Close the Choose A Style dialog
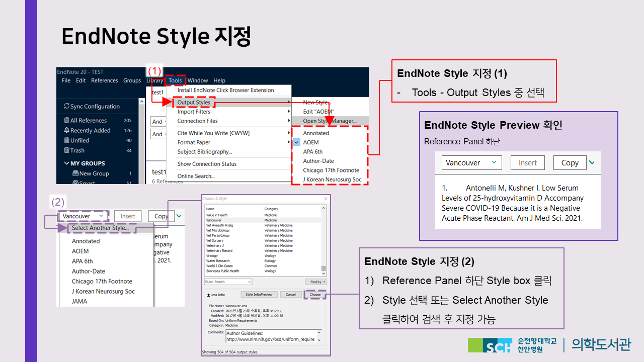 tap(326, 199)
